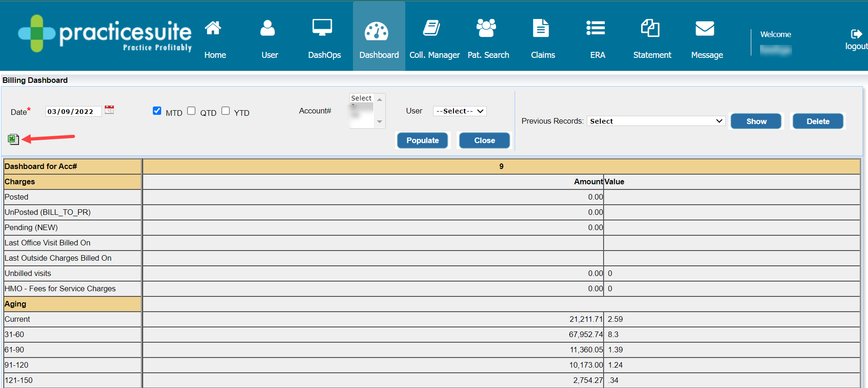The image size is (868, 388).
Task: Open the date picker calendar icon
Action: coord(109,110)
